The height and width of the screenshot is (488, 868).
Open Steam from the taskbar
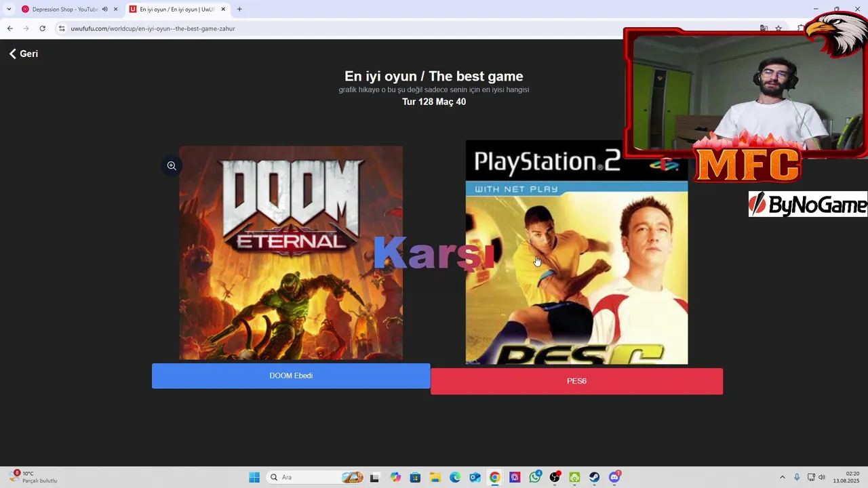tap(594, 477)
